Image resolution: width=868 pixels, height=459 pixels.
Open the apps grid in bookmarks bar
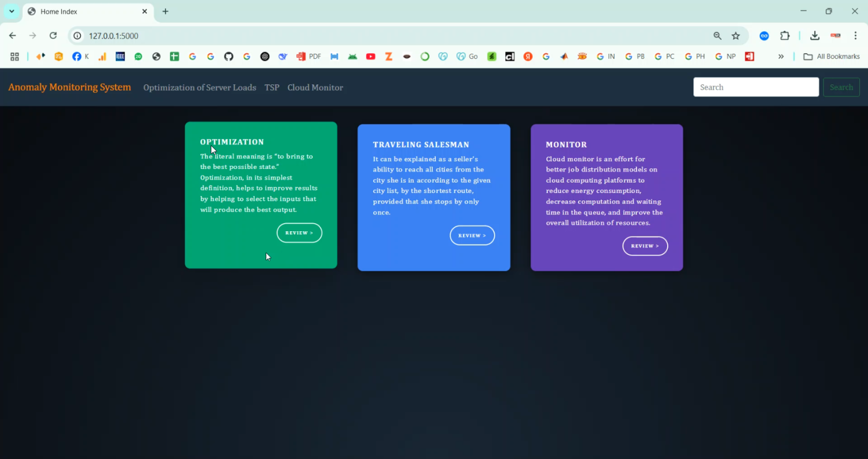[15, 57]
